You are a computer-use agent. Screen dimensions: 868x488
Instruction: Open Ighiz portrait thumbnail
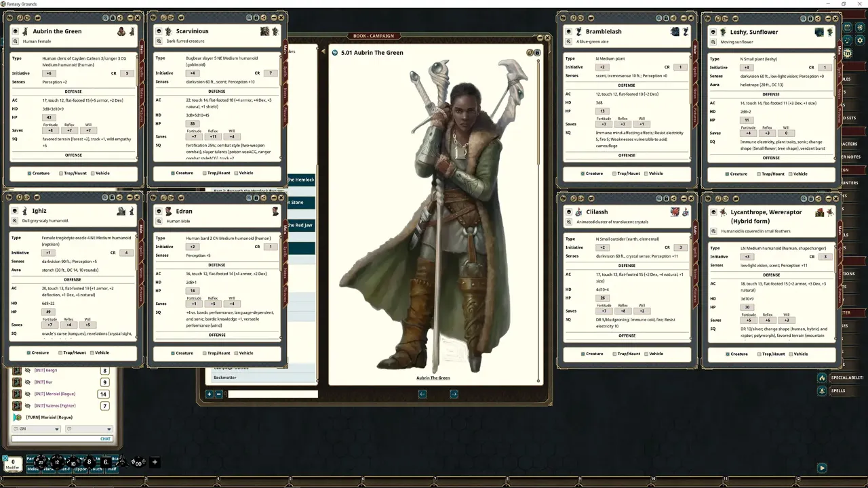click(121, 211)
